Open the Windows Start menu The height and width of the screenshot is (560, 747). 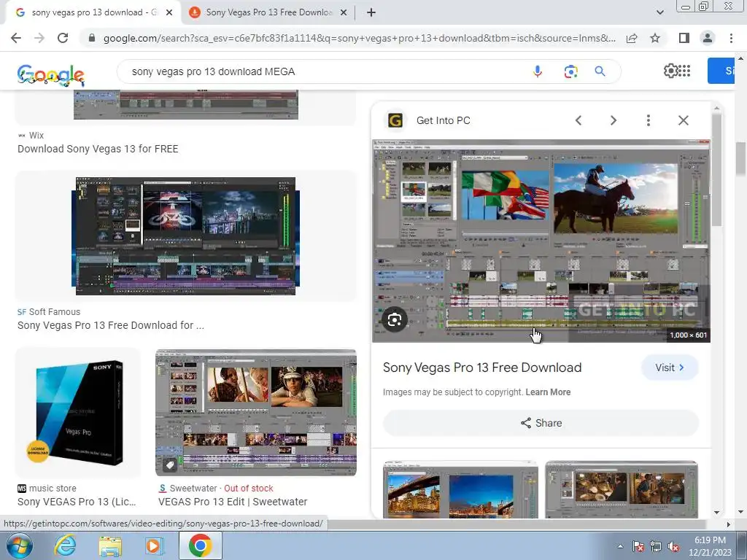point(20,545)
